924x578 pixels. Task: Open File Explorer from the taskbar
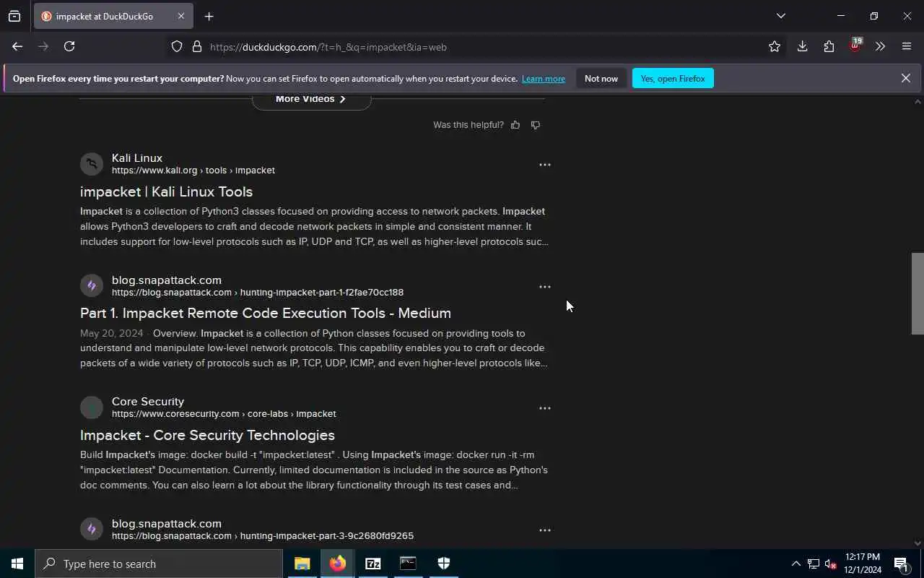pyautogui.click(x=302, y=564)
